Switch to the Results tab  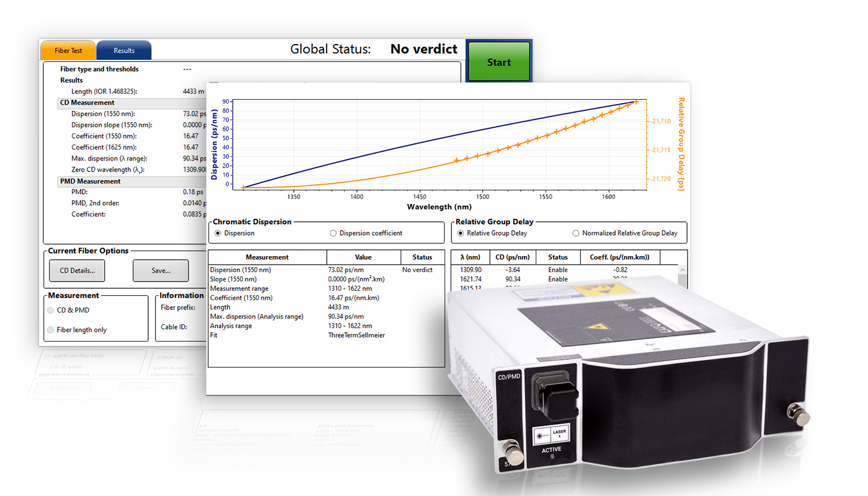tap(123, 50)
